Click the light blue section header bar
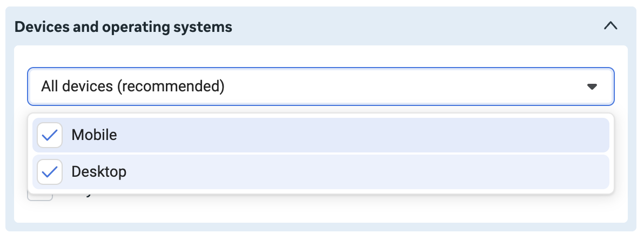The width and height of the screenshot is (644, 240). pos(321,26)
